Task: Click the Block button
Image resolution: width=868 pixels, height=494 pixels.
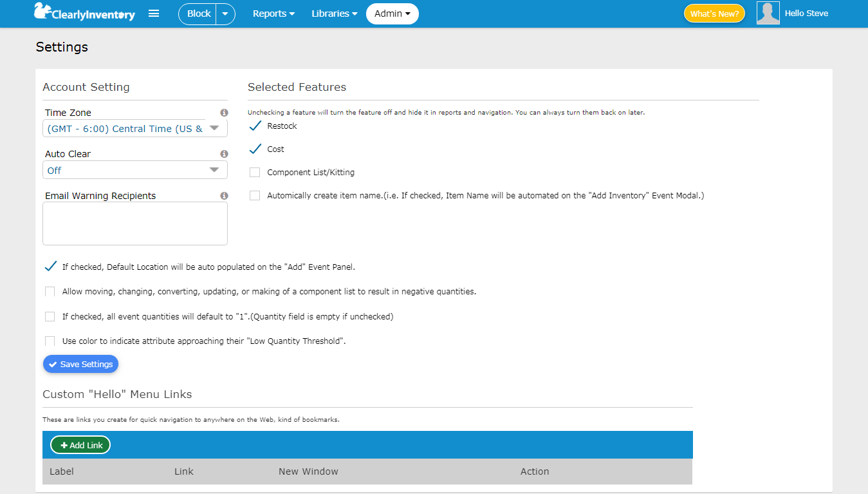Action: (198, 14)
